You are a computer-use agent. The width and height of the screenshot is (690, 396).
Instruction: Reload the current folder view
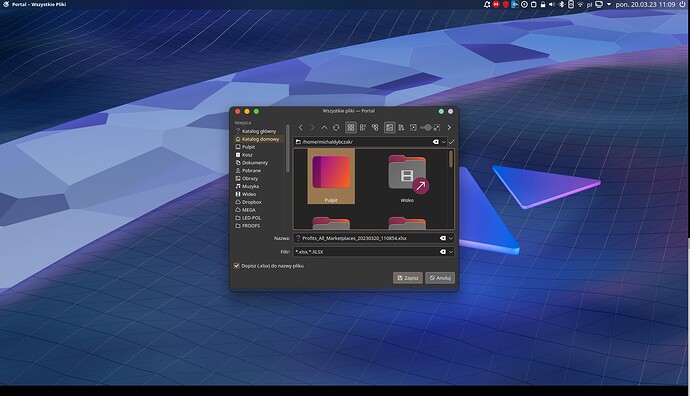[x=336, y=128]
